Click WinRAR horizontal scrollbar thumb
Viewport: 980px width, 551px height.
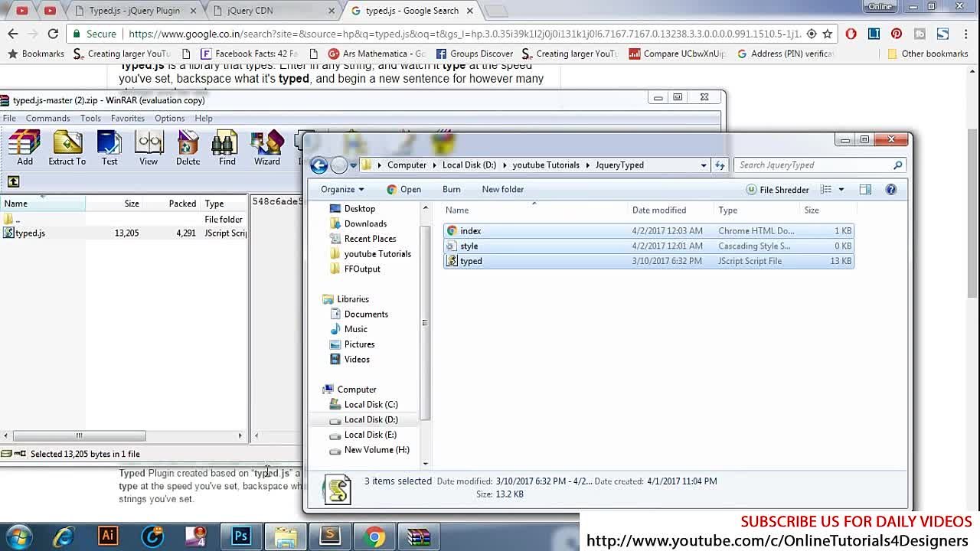79,435
